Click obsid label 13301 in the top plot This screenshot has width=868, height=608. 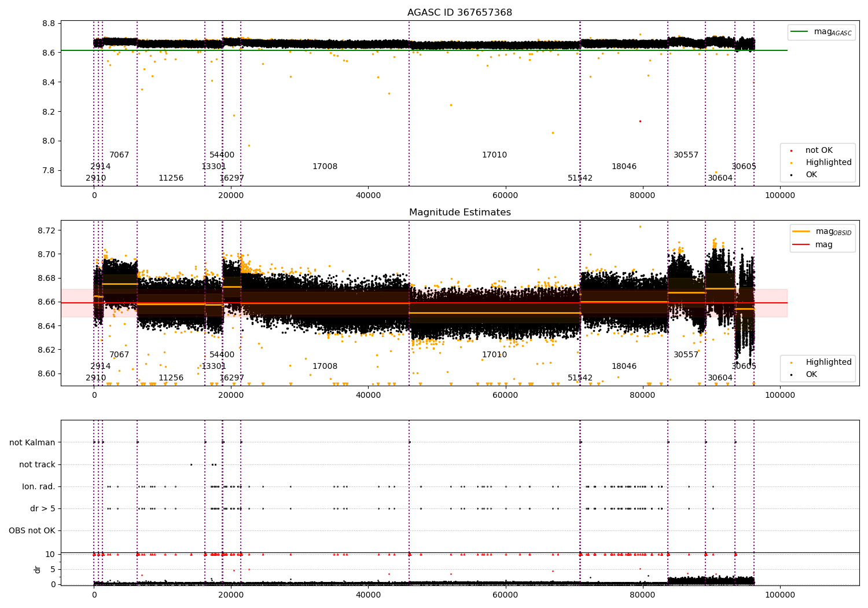[x=214, y=167]
